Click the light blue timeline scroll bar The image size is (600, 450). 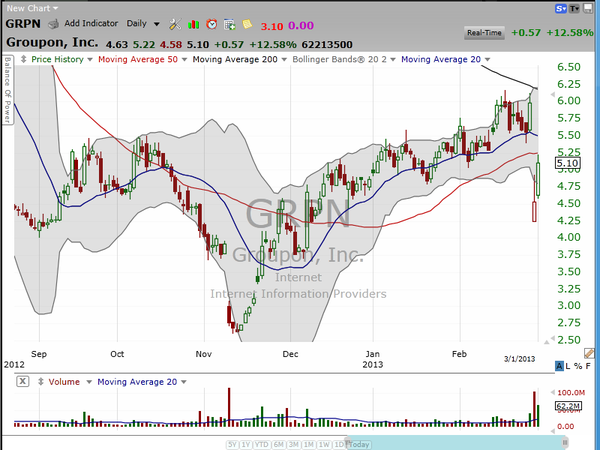tap(457, 443)
